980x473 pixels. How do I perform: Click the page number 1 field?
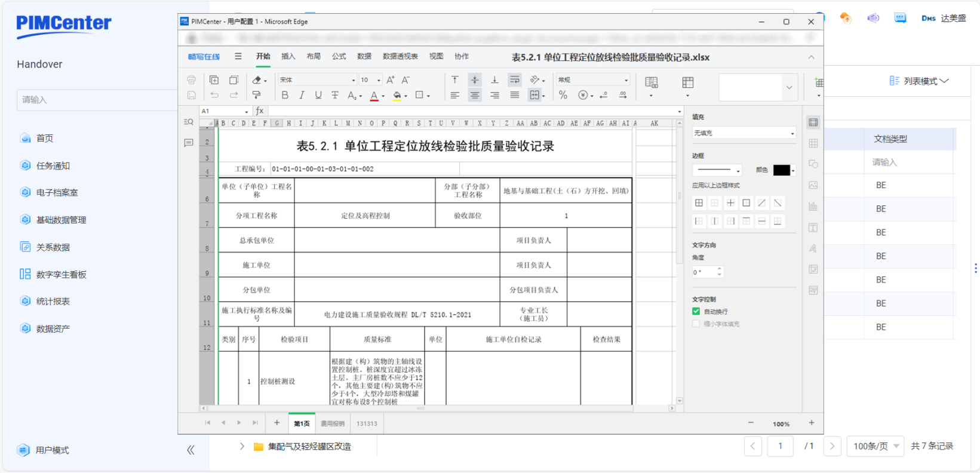[780, 446]
